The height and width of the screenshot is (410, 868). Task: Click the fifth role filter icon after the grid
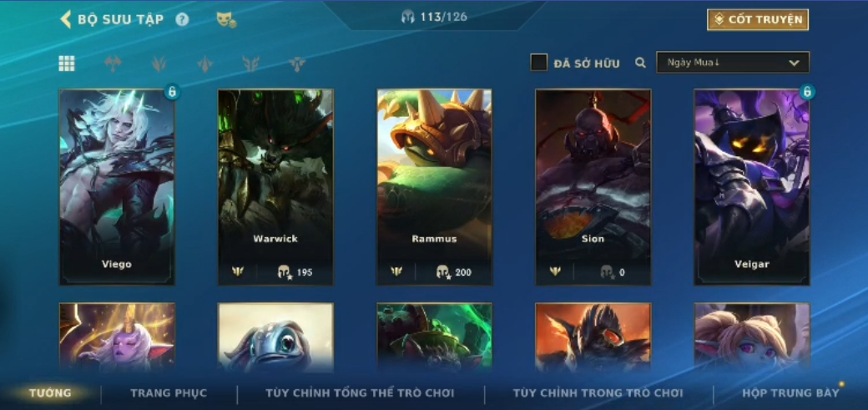(297, 63)
